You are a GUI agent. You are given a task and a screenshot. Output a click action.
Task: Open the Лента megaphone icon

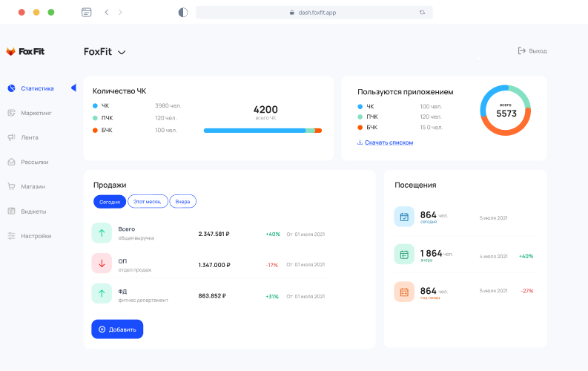click(x=12, y=137)
